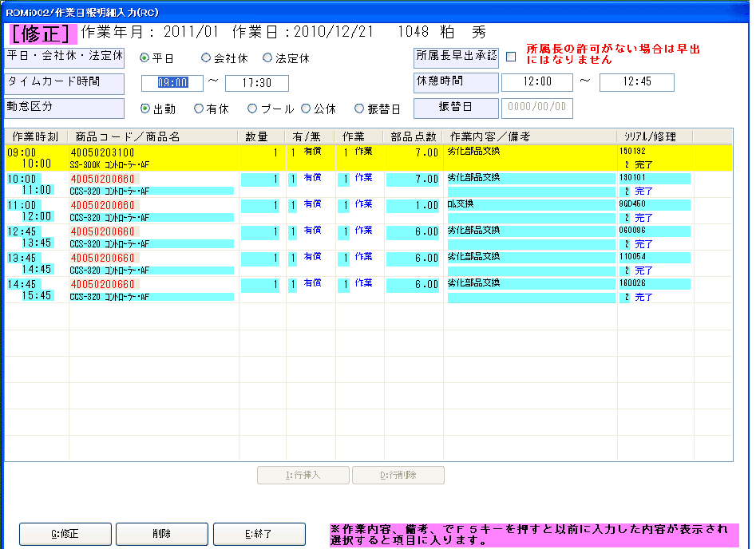The height and width of the screenshot is (549, 756).
Task: Select the 有休 radio button
Action: click(199, 109)
